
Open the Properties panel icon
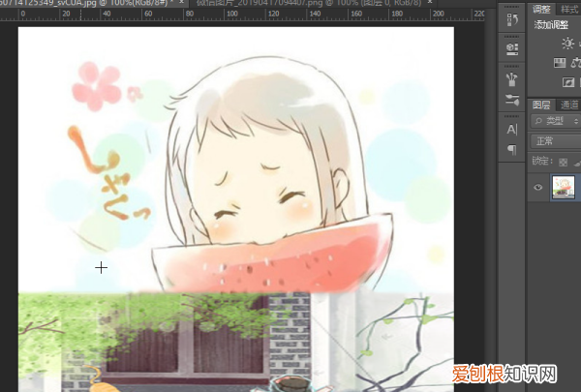[x=511, y=47]
